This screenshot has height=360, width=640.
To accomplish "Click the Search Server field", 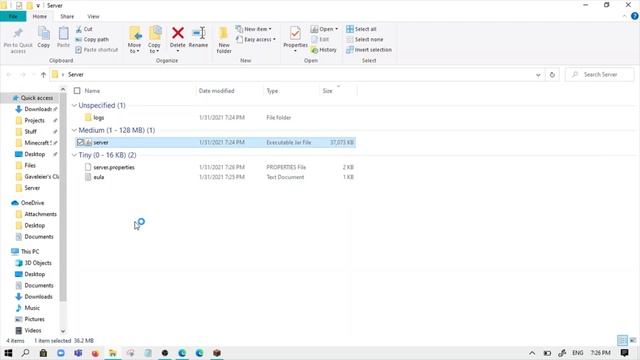I will click(x=600, y=75).
